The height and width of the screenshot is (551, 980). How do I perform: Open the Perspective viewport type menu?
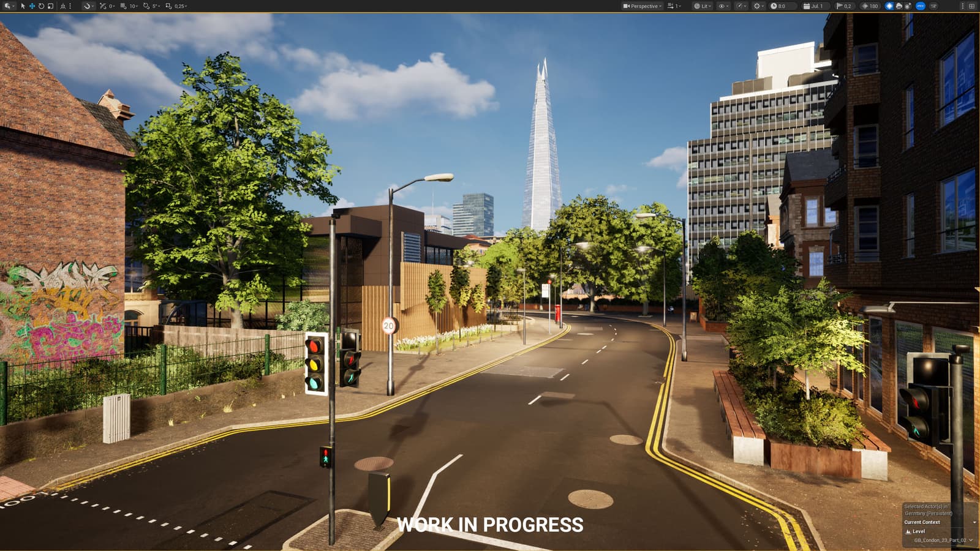tap(643, 6)
